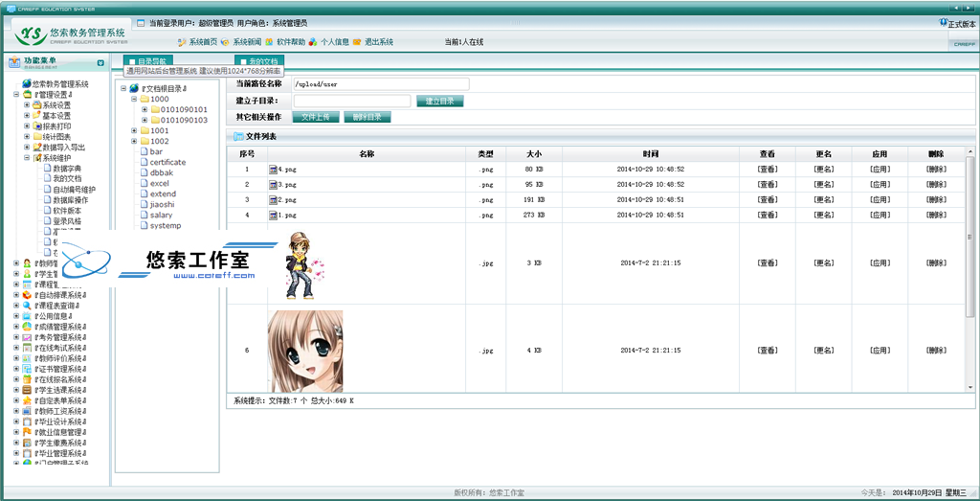Click the 课程表查询 magnifier icon

[27, 306]
